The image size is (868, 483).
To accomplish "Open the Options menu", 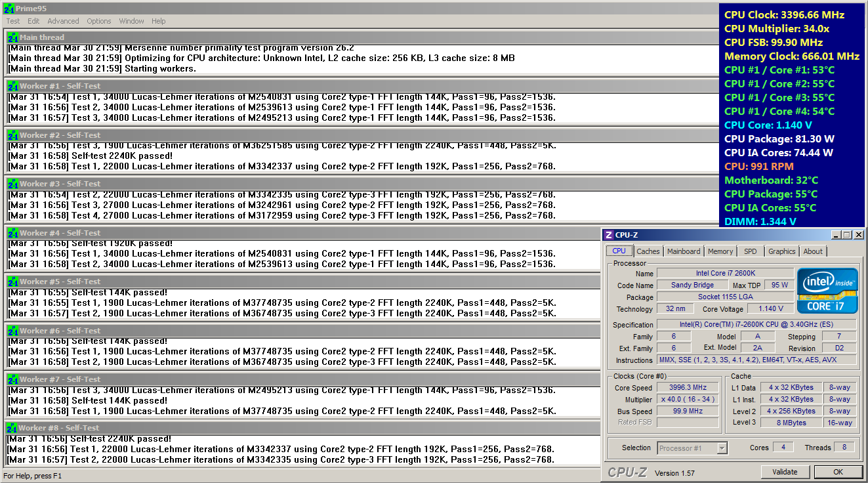I will pyautogui.click(x=99, y=21).
